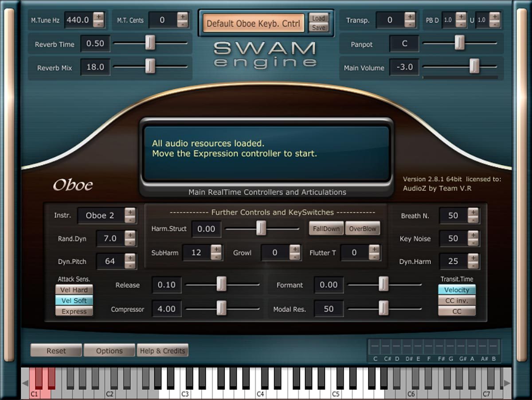Click the Reverb Mix value field 18.0

95,67
